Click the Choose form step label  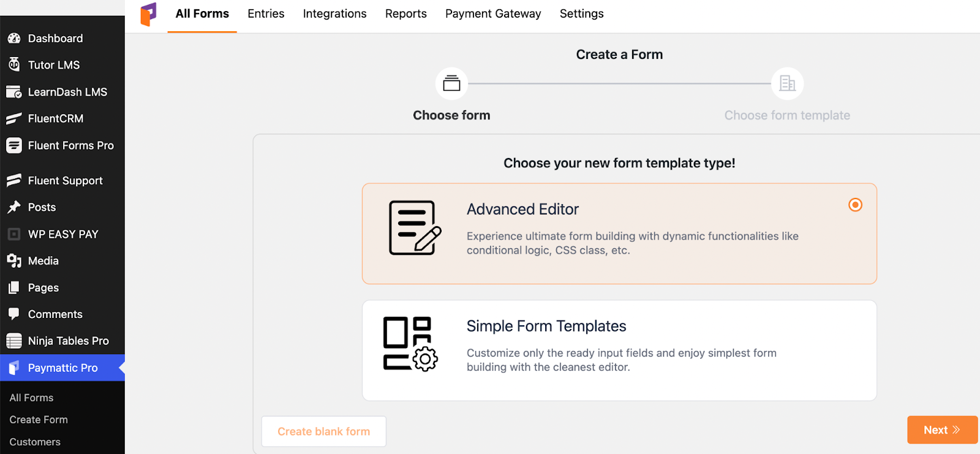(x=451, y=115)
